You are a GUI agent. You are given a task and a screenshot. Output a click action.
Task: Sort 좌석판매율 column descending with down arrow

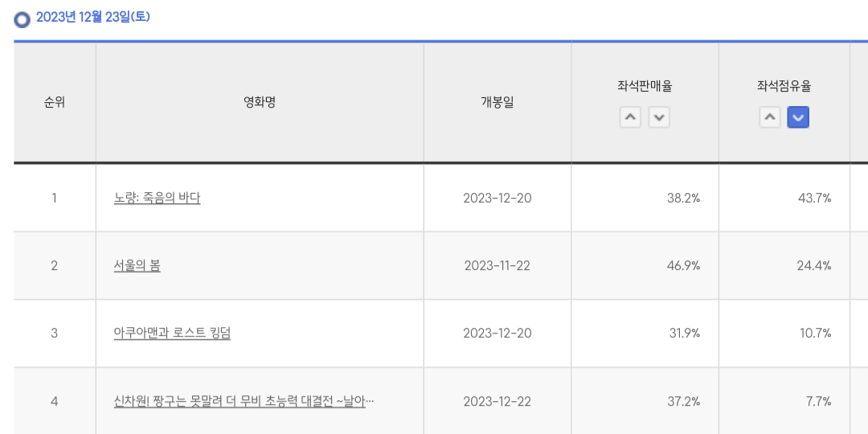click(659, 118)
